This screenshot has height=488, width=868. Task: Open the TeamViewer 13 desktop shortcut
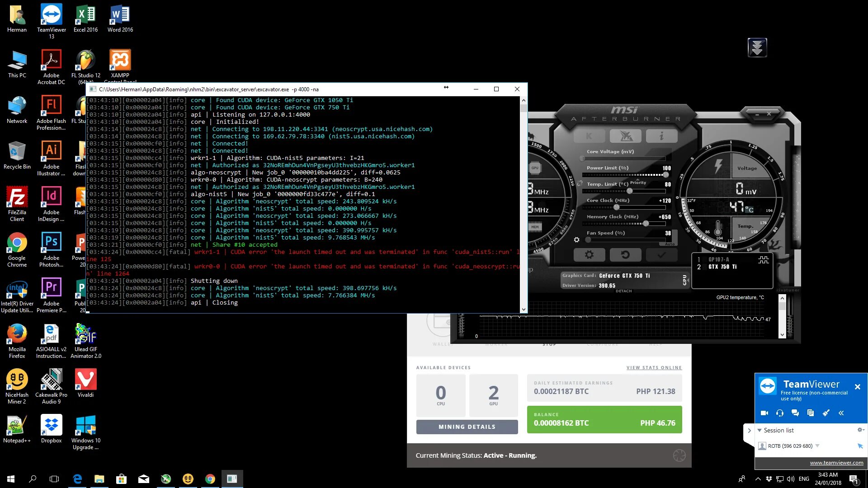pyautogui.click(x=51, y=21)
